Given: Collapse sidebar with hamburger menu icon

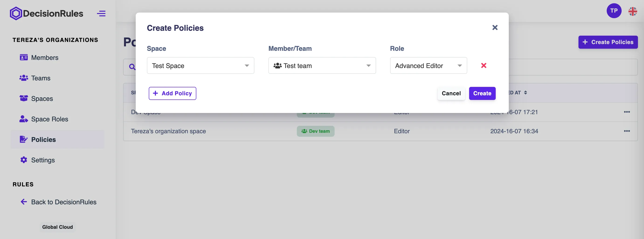Looking at the screenshot, I should [101, 14].
